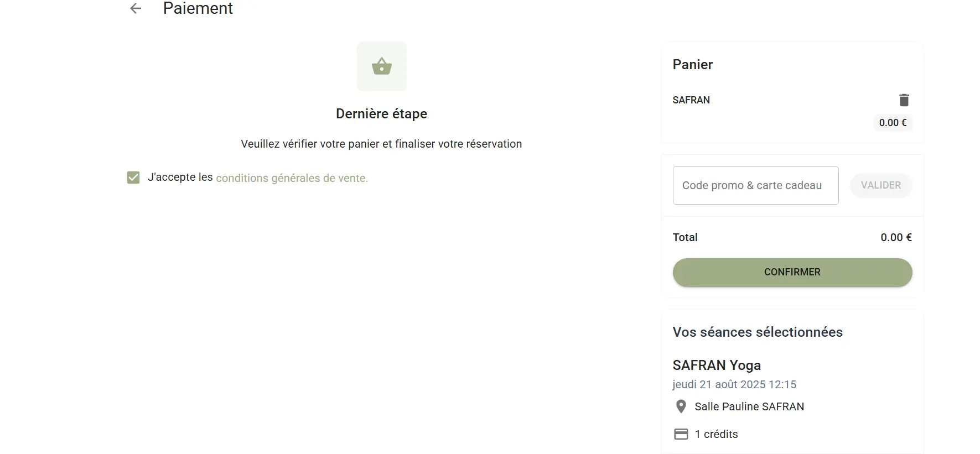
Task: Click the 0.00 € item price badge
Action: (893, 123)
